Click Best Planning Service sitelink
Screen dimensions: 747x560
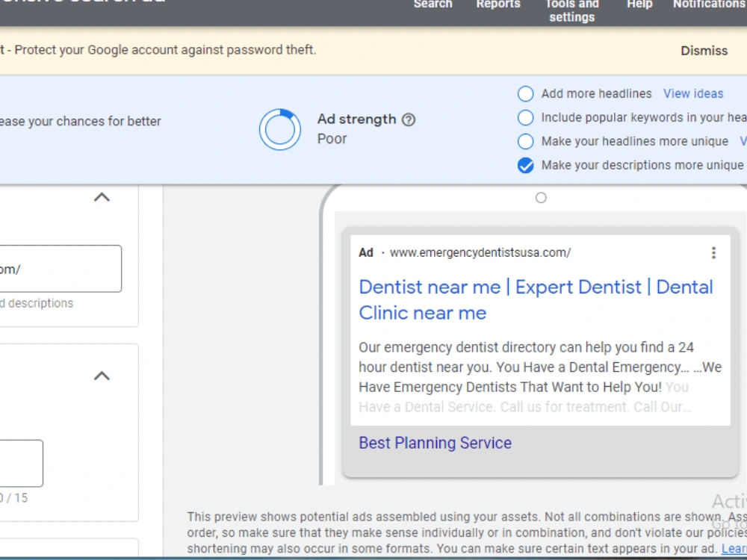pyautogui.click(x=435, y=443)
